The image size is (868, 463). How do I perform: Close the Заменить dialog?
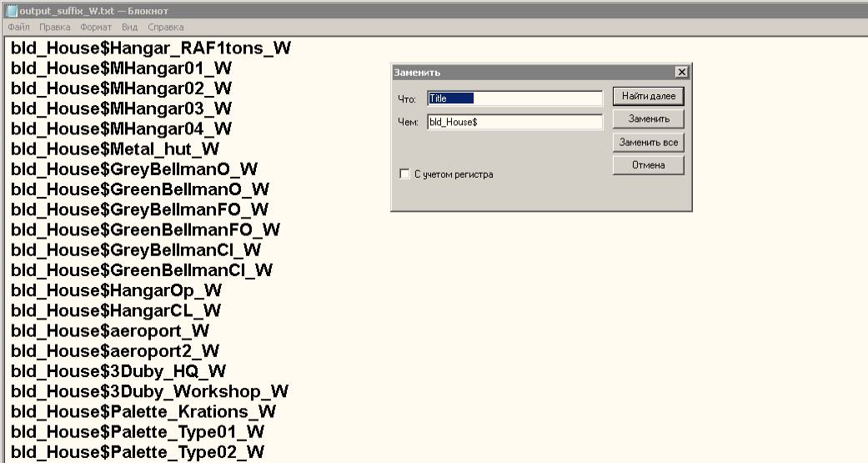click(x=681, y=72)
